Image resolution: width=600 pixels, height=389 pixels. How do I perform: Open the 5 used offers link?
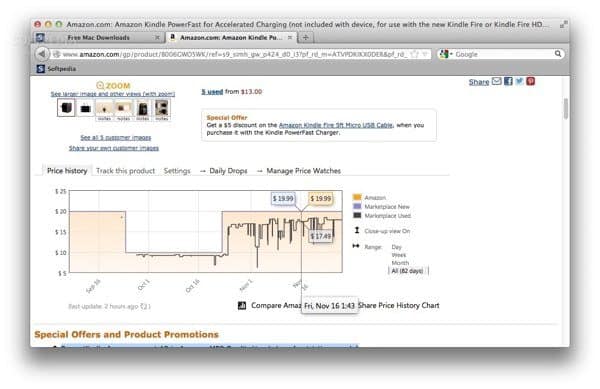click(x=212, y=92)
